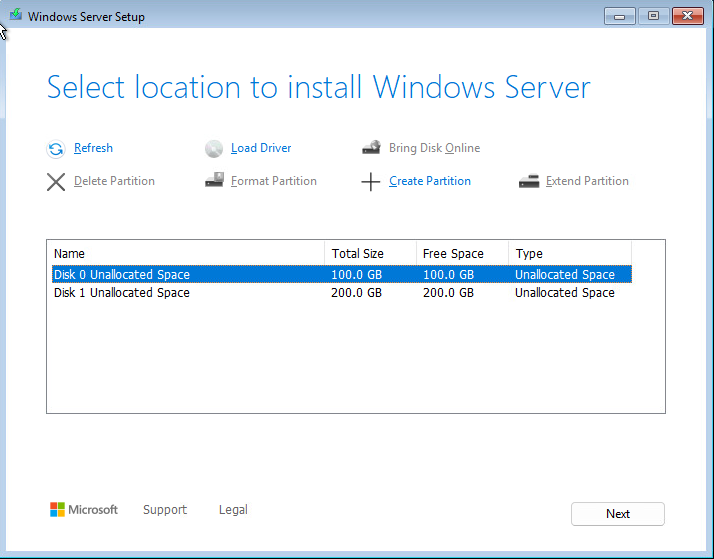The width and height of the screenshot is (714, 559).
Task: Click the Type column header
Action: [x=570, y=253]
